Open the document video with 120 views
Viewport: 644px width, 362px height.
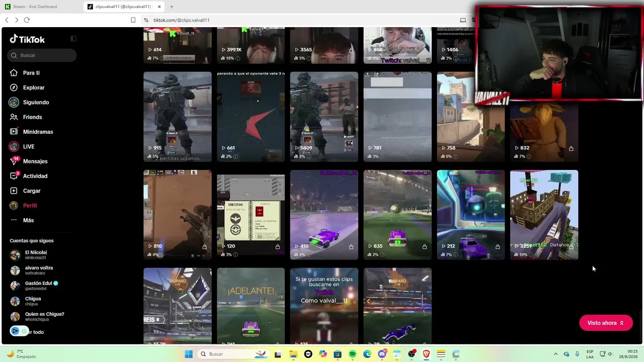point(251,215)
